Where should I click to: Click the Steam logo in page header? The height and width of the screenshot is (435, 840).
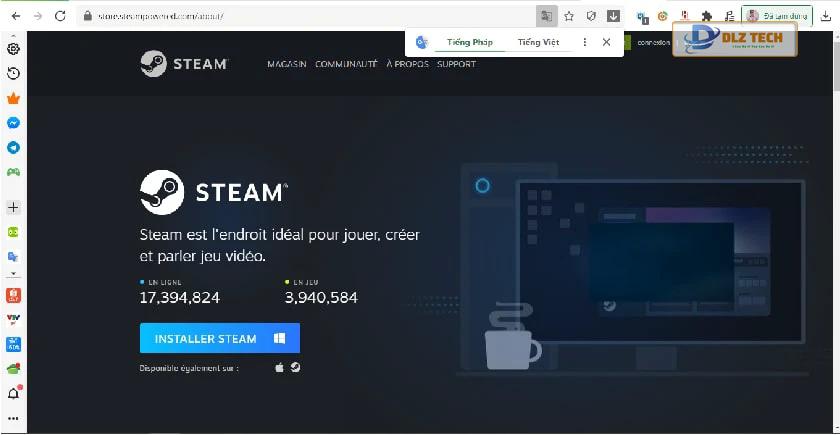click(x=184, y=64)
